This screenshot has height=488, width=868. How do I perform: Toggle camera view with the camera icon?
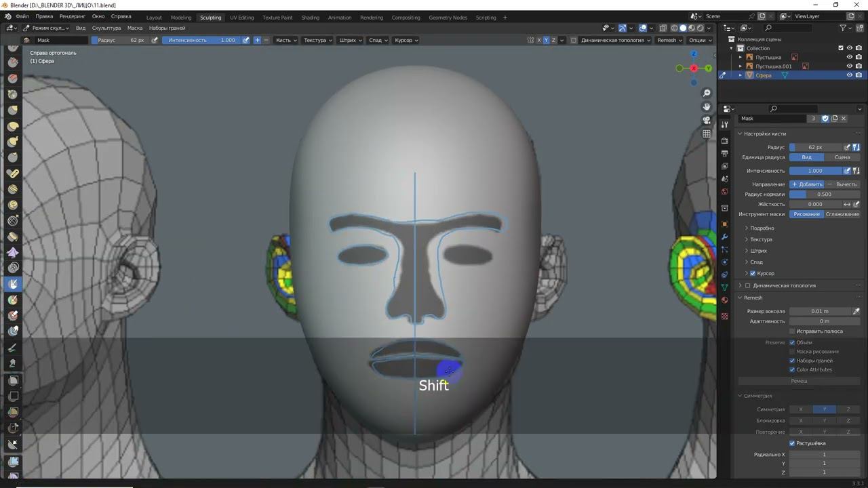point(707,120)
